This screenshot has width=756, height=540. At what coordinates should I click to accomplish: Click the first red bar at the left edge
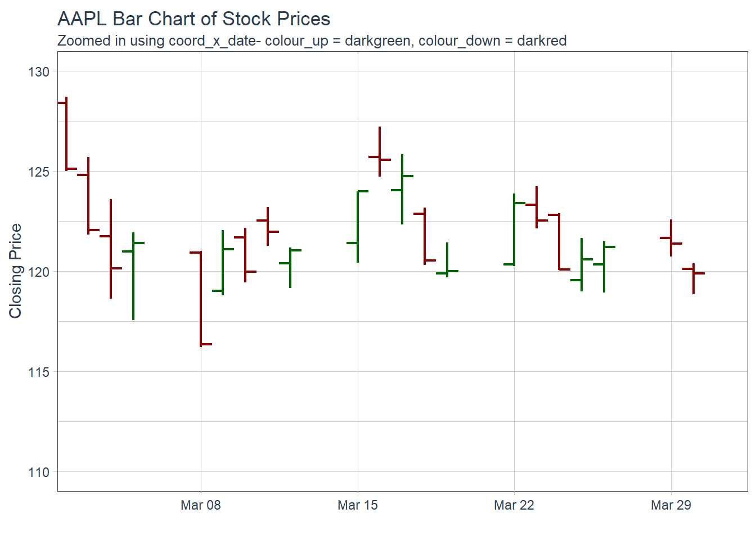tap(66, 134)
